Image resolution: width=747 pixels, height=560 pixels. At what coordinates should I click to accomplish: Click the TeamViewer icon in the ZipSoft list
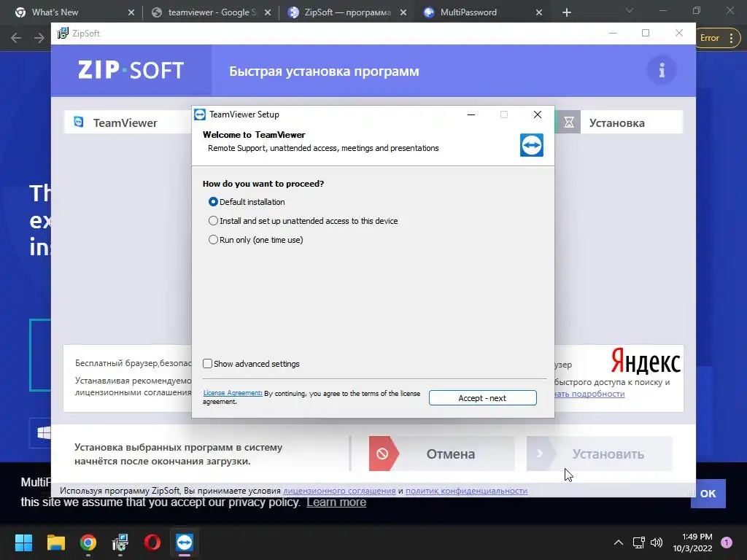[x=79, y=122]
